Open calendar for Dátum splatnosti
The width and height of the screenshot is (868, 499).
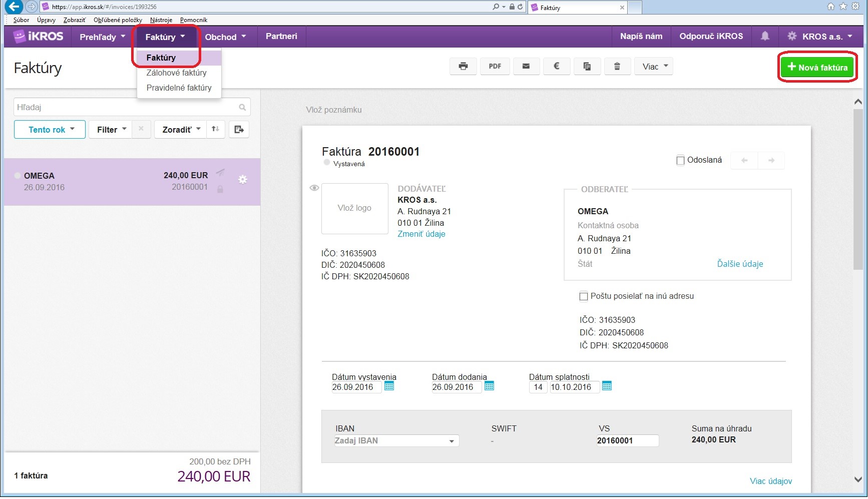click(x=607, y=386)
